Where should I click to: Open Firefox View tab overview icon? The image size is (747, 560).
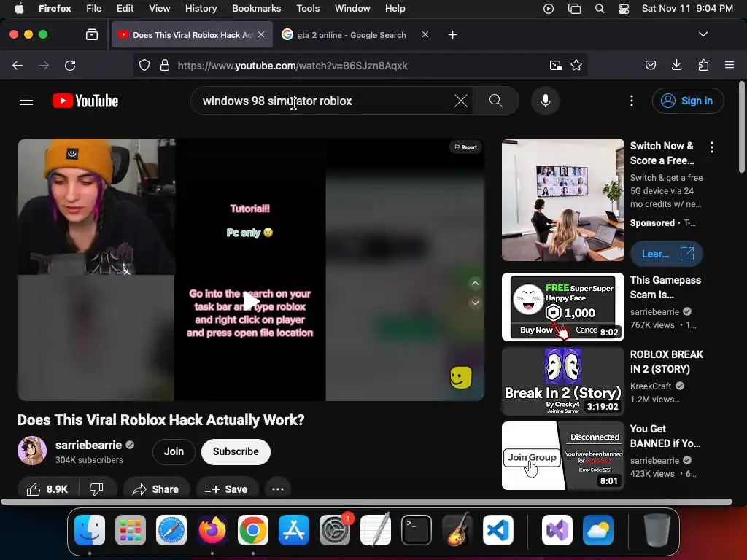[92, 34]
